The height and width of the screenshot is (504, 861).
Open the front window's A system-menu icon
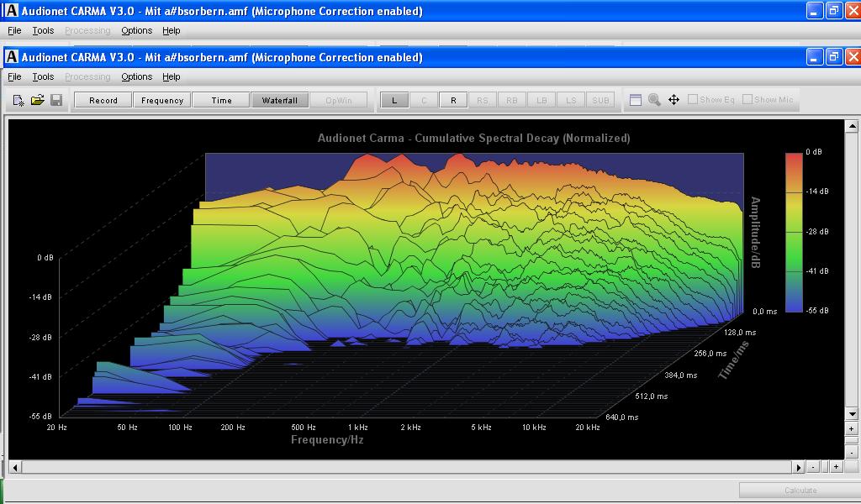[12, 57]
